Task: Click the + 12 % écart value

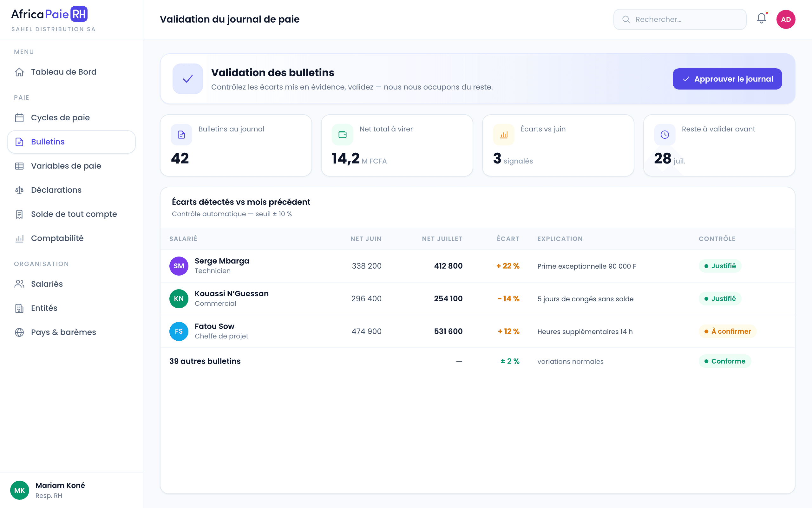Action: point(508,331)
